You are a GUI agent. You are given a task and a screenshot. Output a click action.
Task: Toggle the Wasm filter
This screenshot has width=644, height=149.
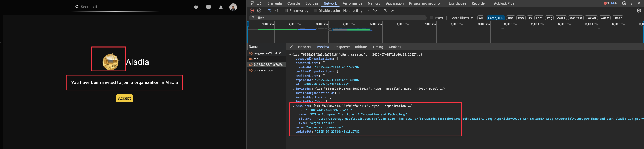pos(605,18)
